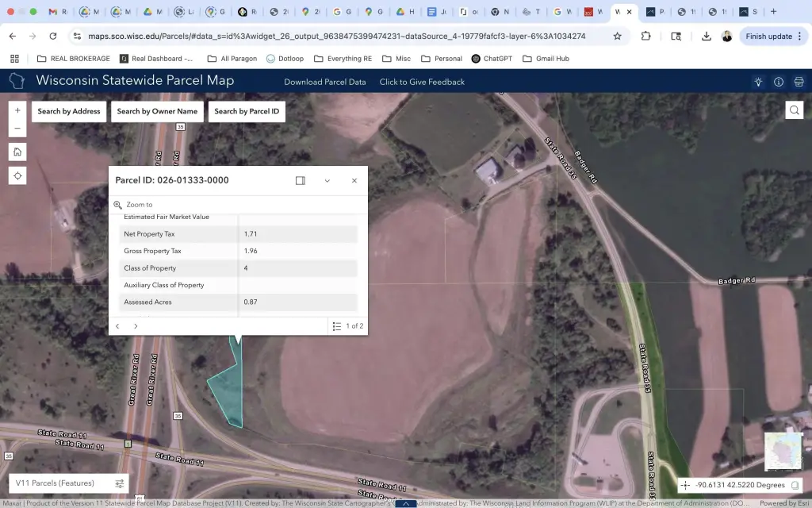Zoom in on the map

coord(17,110)
